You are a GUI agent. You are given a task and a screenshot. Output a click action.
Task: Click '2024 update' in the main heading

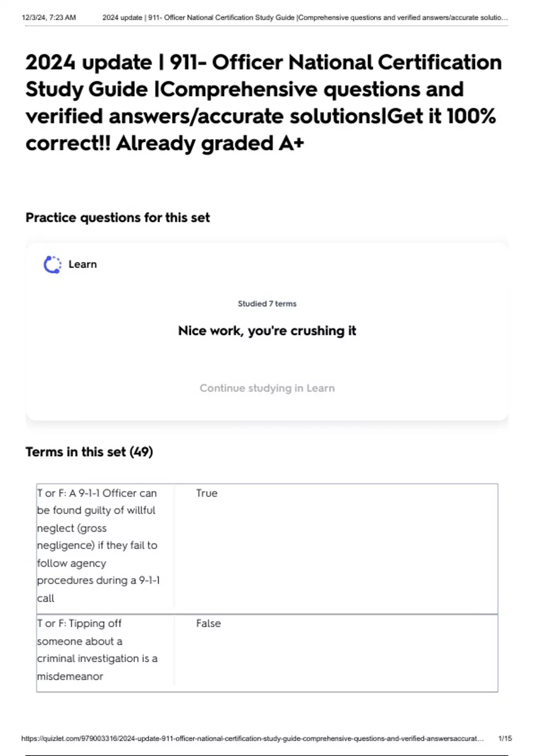click(x=89, y=62)
